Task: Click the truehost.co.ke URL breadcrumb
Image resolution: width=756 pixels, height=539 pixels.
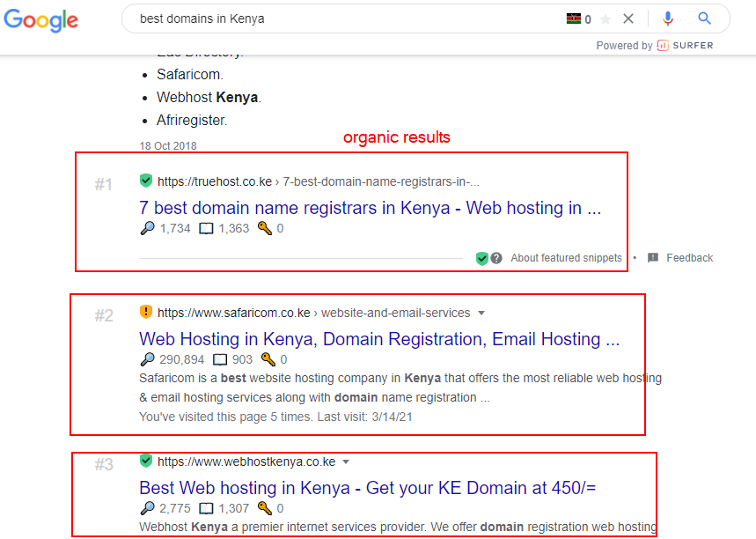Action: (x=319, y=181)
